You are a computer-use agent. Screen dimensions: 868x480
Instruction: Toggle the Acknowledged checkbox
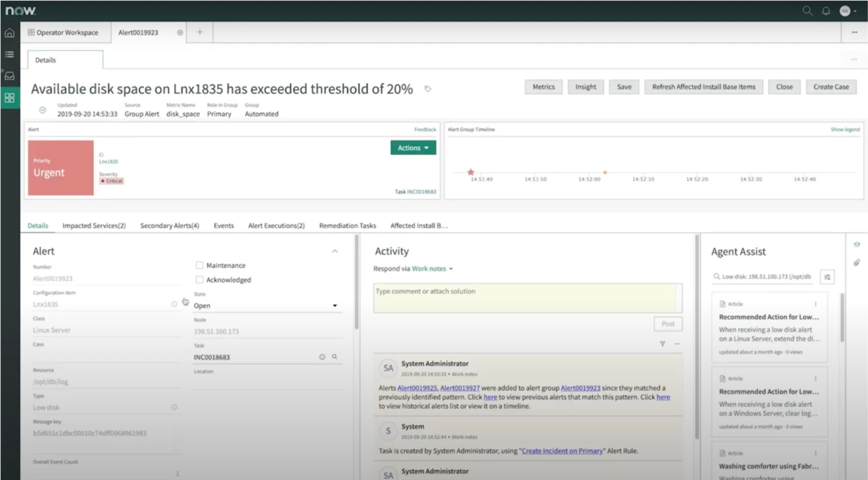[x=198, y=279]
